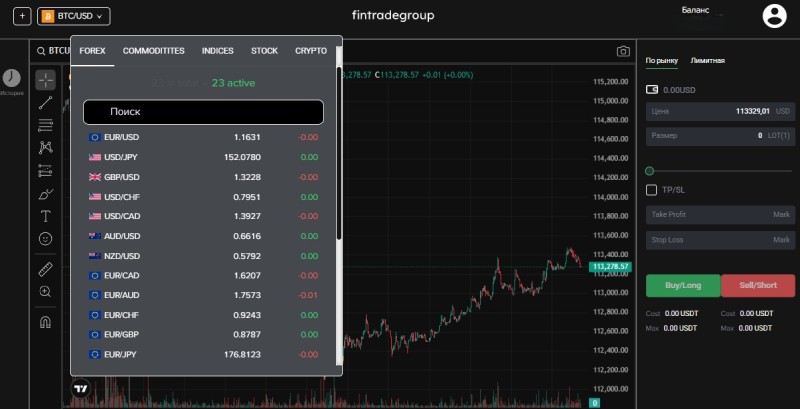Switch to the COMMODITITES tab

coord(154,51)
